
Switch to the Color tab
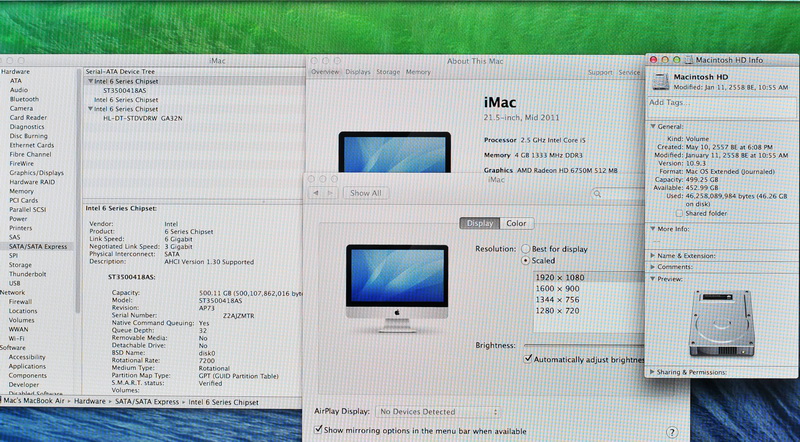[516, 224]
